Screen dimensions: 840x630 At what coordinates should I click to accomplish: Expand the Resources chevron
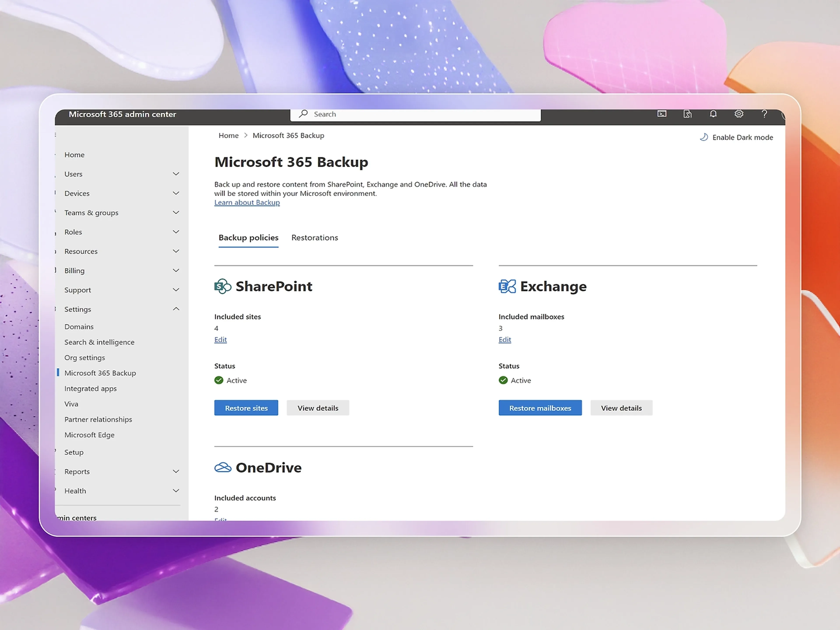coord(176,251)
